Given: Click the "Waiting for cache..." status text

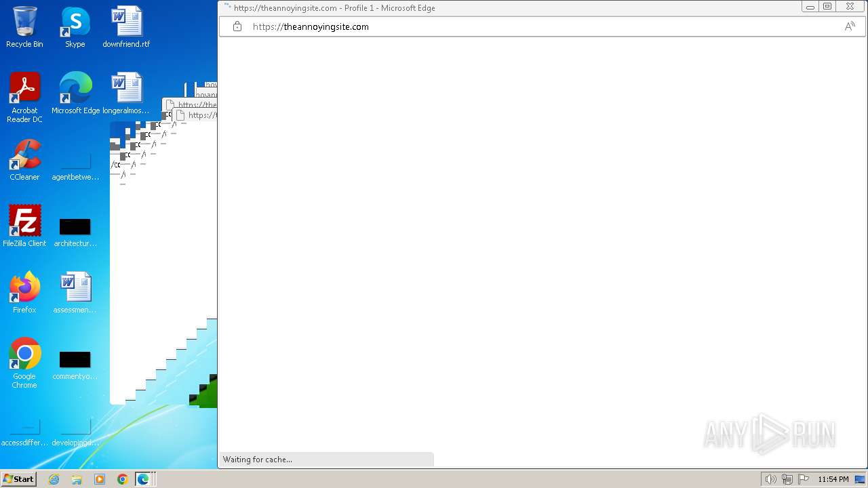Looking at the screenshot, I should coord(258,460).
